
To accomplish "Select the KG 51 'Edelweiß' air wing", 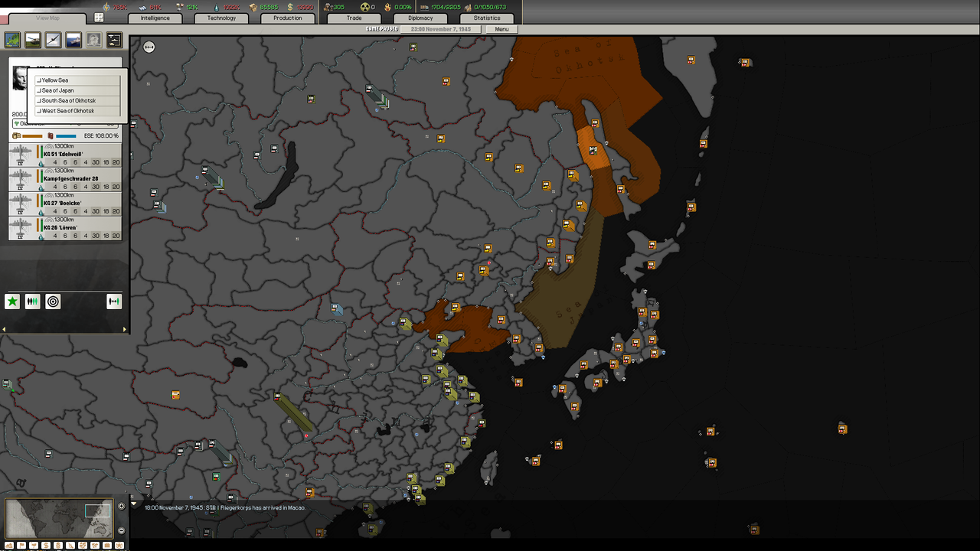I will coord(65,155).
